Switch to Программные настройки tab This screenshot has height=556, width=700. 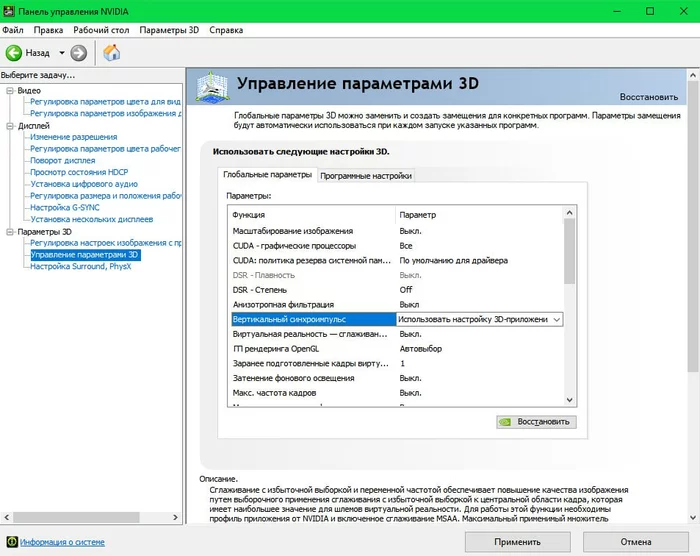(366, 176)
